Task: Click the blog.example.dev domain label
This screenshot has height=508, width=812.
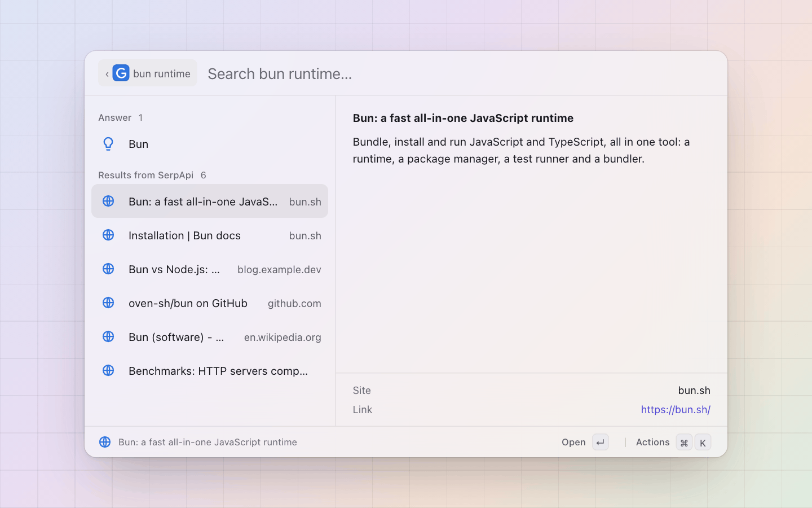Action: point(279,269)
